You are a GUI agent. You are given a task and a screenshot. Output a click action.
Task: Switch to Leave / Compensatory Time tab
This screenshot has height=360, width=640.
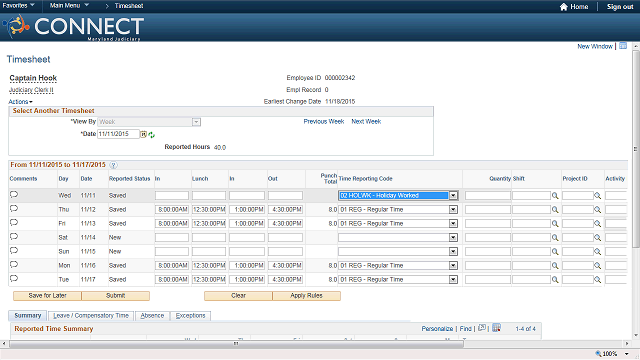point(91,316)
